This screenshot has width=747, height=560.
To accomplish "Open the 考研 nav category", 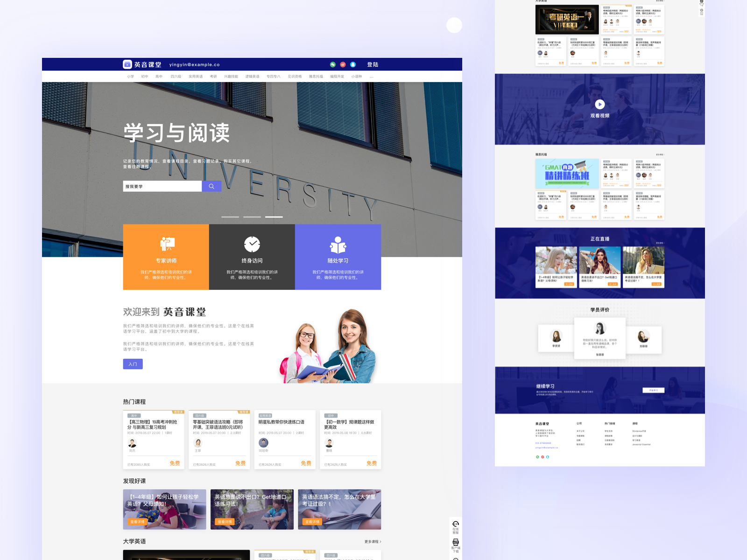I will coord(213,77).
